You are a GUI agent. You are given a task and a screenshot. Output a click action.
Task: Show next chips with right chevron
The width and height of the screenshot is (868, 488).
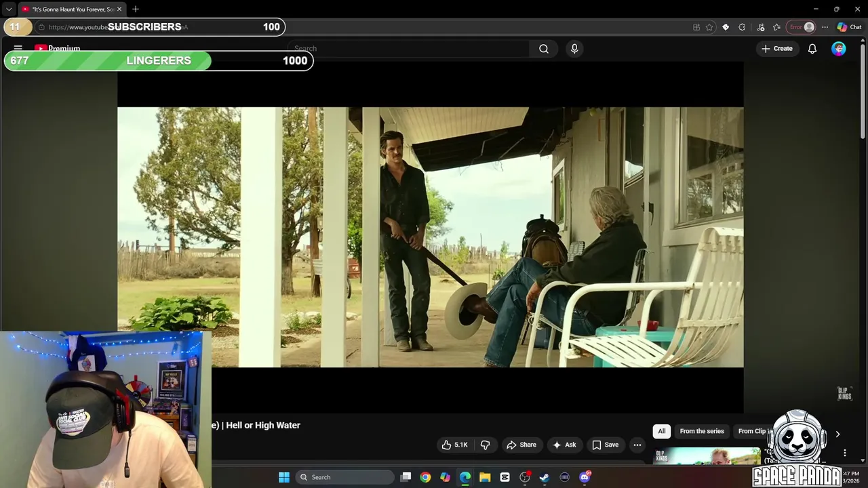click(837, 434)
